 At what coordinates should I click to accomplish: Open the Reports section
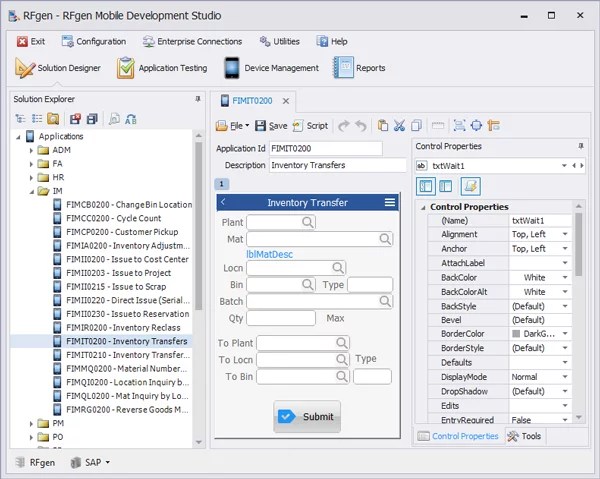coord(360,68)
